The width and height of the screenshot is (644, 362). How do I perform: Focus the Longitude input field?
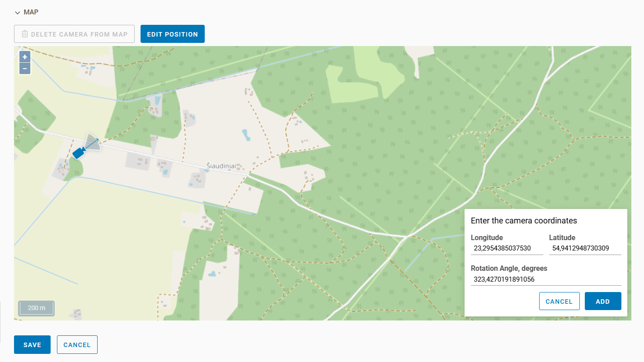pos(507,248)
